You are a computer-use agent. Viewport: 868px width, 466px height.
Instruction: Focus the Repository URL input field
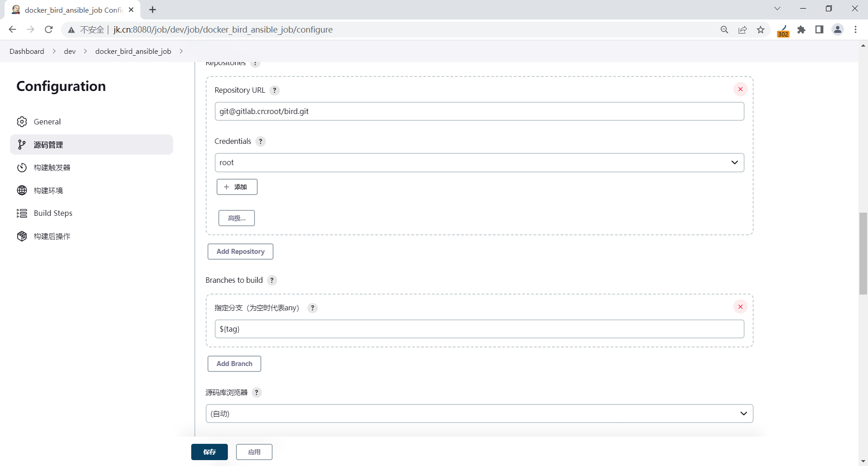click(x=479, y=111)
